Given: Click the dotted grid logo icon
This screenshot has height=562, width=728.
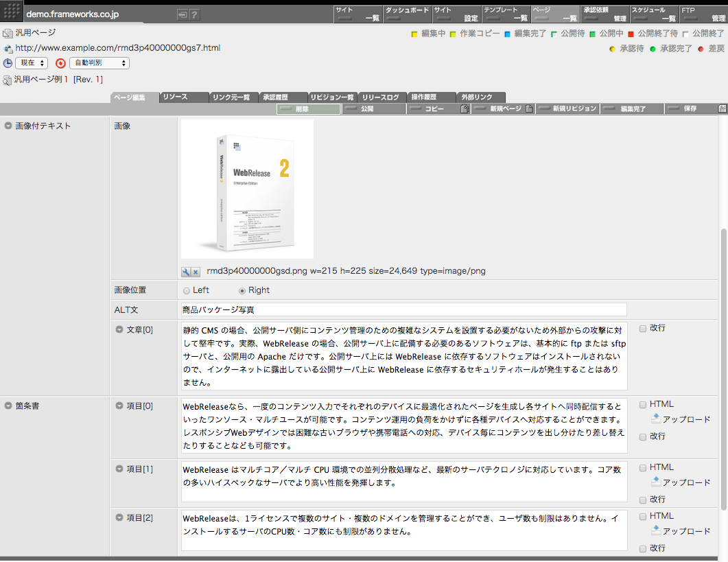Looking at the screenshot, I should click(x=12, y=11).
